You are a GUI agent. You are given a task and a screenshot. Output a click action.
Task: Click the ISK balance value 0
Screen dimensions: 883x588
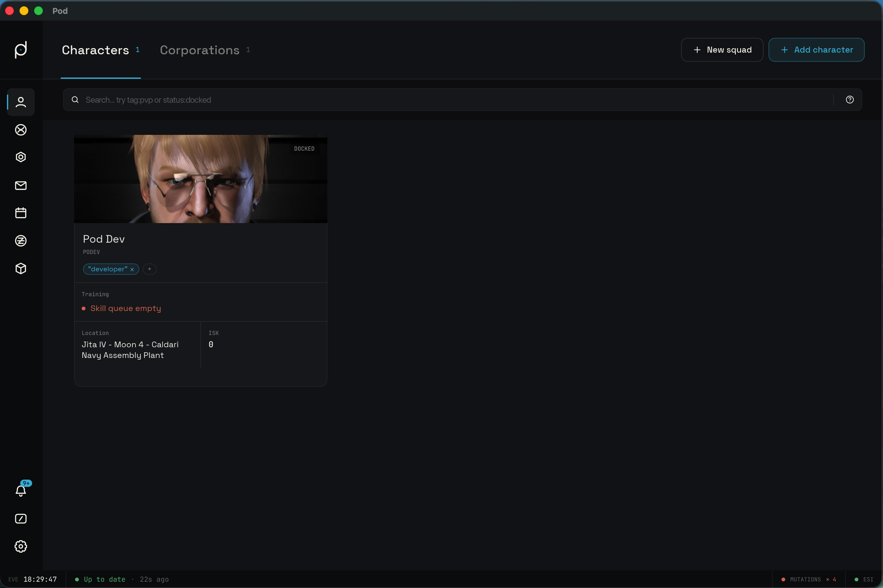click(211, 345)
